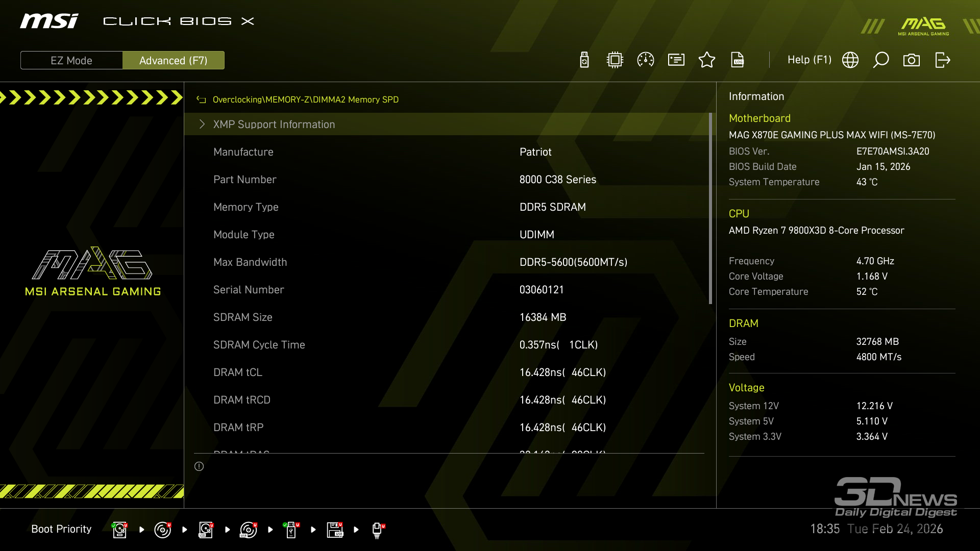980x551 pixels.
Task: Click the globe language icon
Action: point(850,60)
